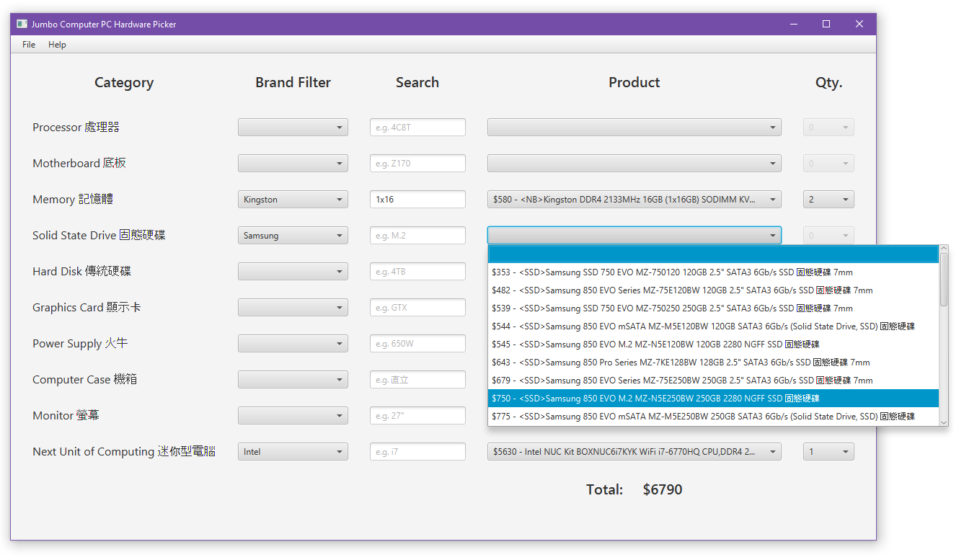Open Next Unit of Computing brand filter showing Intel
Viewport: 964px width, 560px height.
(293, 452)
